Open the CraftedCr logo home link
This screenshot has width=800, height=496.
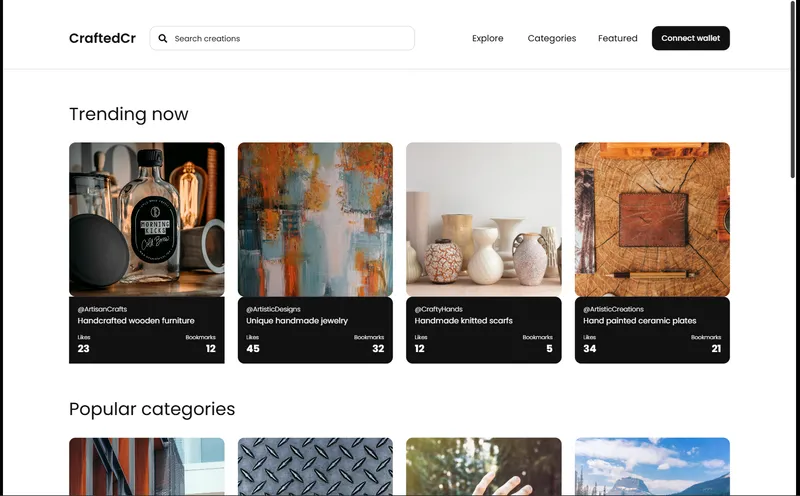tap(103, 38)
